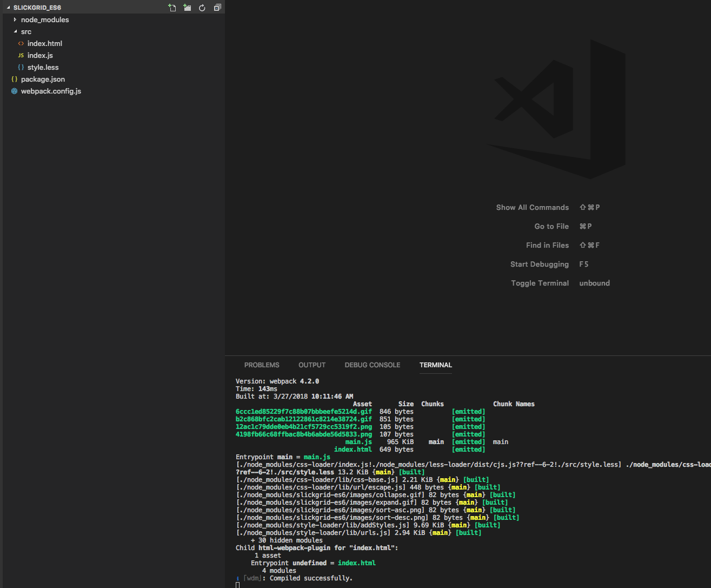Click the JS file icon beside index.js

point(21,55)
